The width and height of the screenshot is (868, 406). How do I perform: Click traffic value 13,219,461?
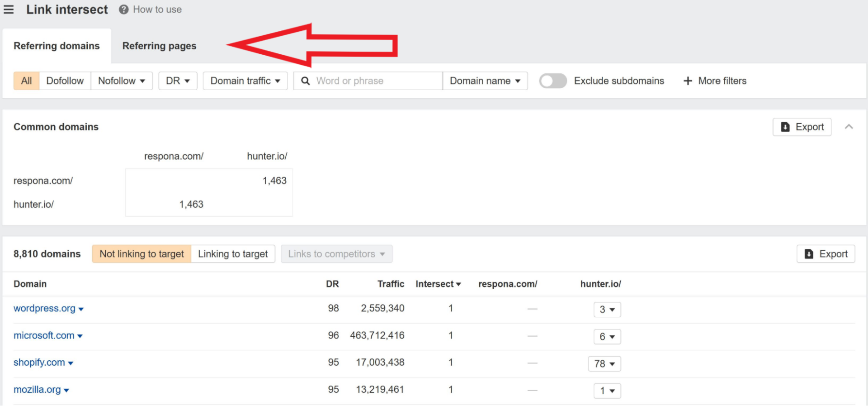(380, 390)
